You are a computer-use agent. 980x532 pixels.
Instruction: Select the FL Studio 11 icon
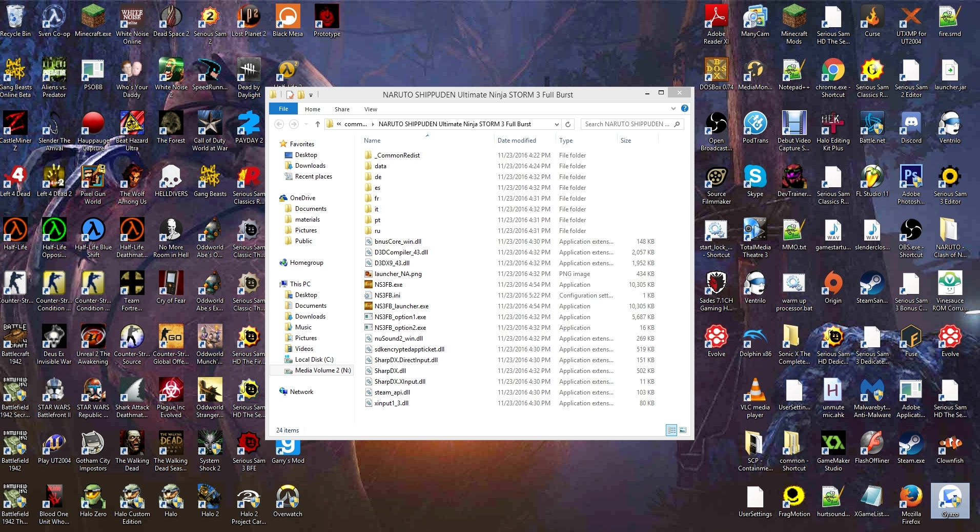[x=872, y=181]
